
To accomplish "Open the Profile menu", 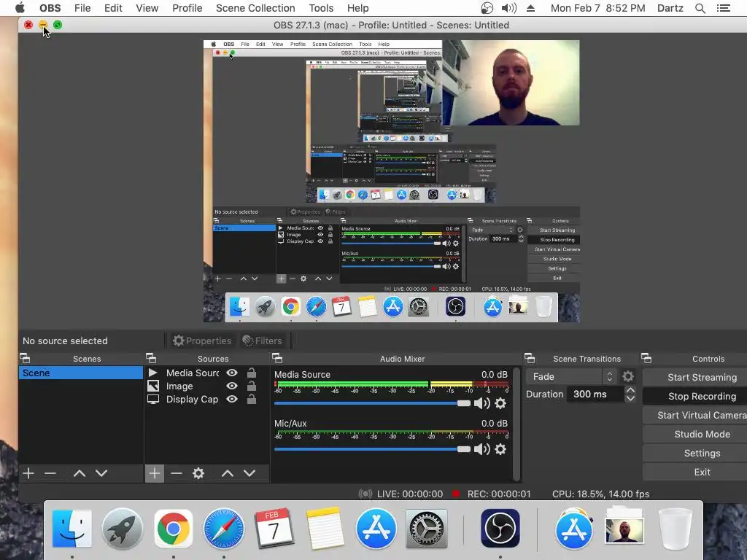I will pos(187,8).
